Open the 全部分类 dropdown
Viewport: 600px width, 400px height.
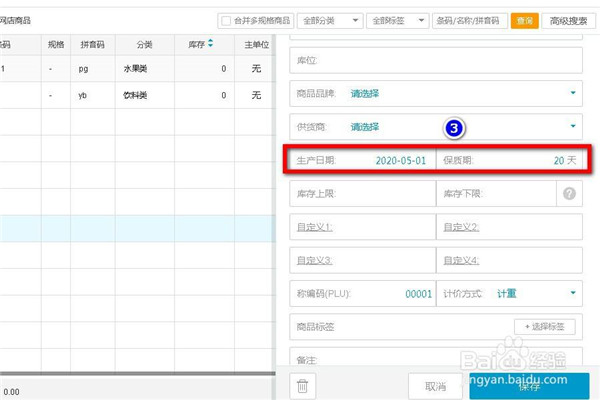pos(330,20)
